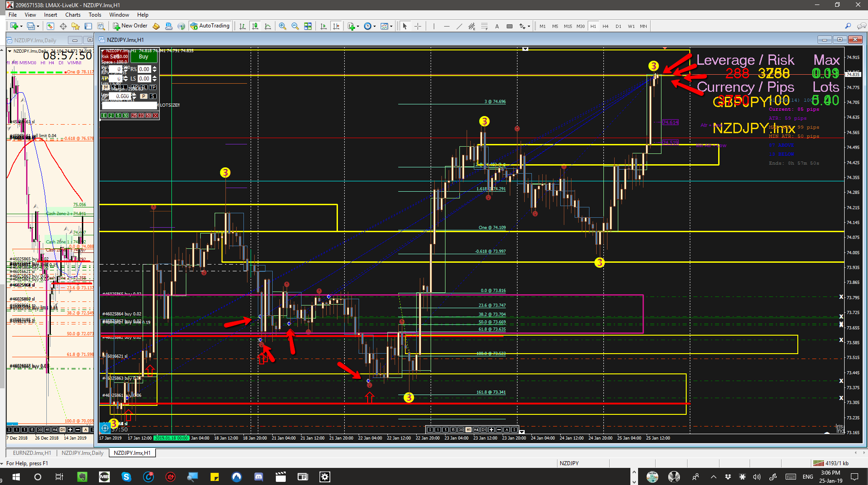Click the green Buy button

[144, 57]
